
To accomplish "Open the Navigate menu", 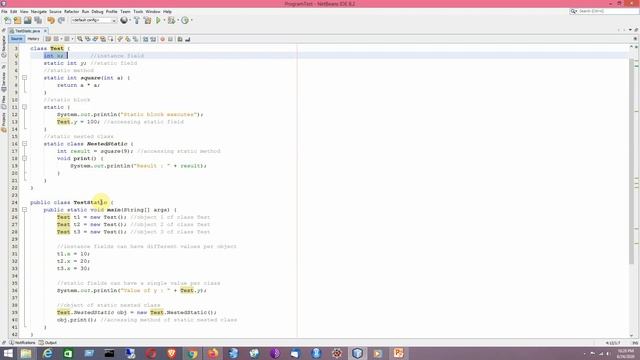I will [39, 11].
